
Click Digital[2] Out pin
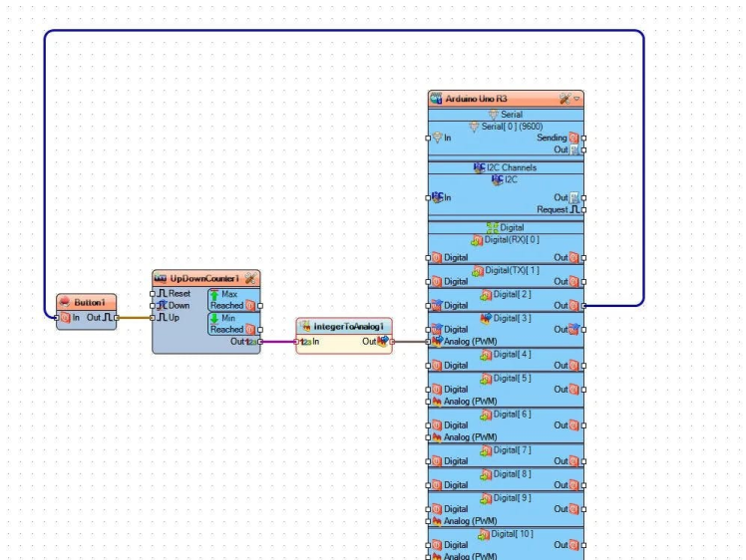pyautogui.click(x=583, y=306)
